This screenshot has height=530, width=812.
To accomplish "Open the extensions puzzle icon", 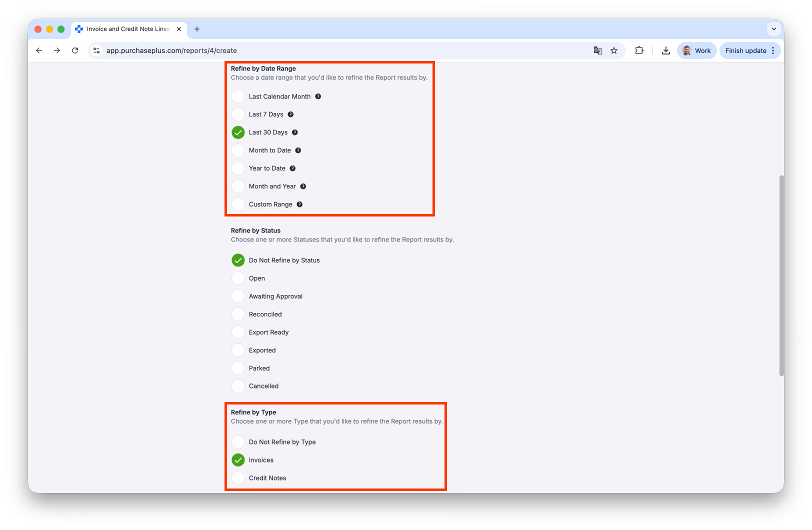I will pos(639,50).
